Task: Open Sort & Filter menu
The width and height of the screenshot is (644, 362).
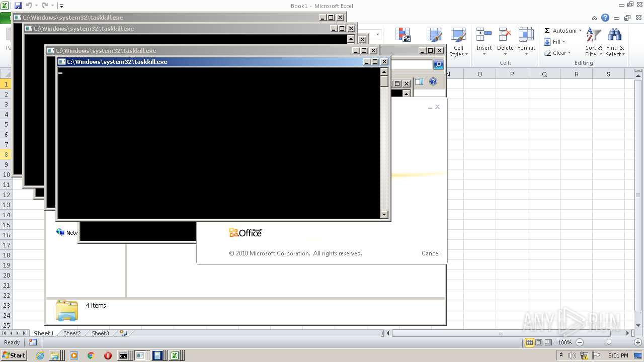Action: point(594,43)
